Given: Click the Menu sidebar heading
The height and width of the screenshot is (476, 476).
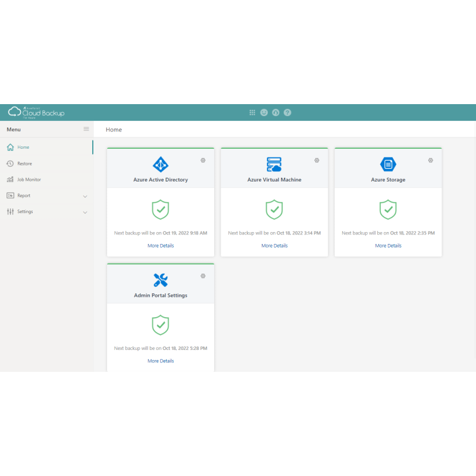Looking at the screenshot, I should 14,130.
